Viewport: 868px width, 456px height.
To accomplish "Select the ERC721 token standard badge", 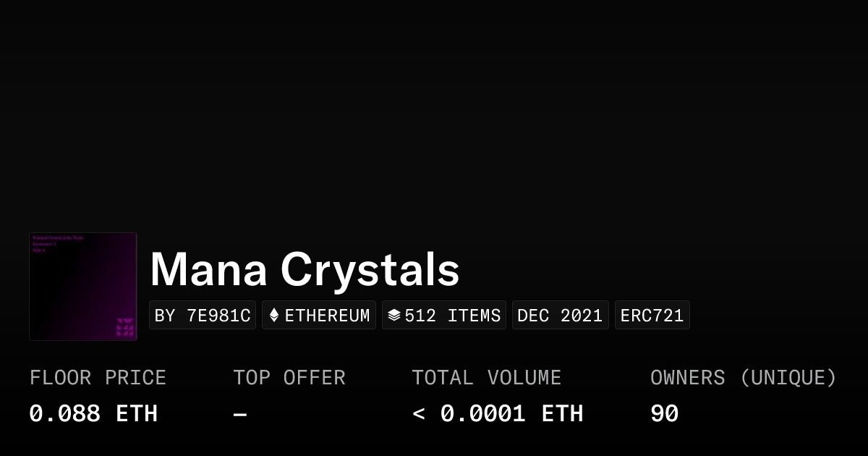I will [x=652, y=316].
